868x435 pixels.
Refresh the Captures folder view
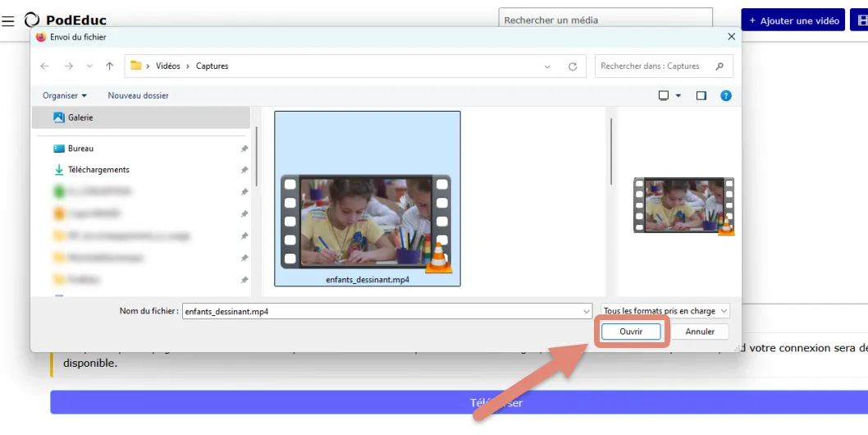(x=573, y=66)
